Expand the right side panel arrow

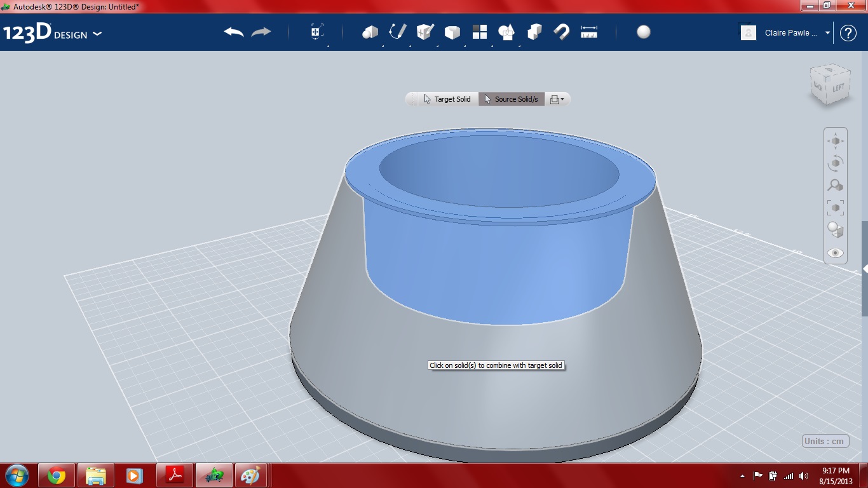pyautogui.click(x=865, y=269)
